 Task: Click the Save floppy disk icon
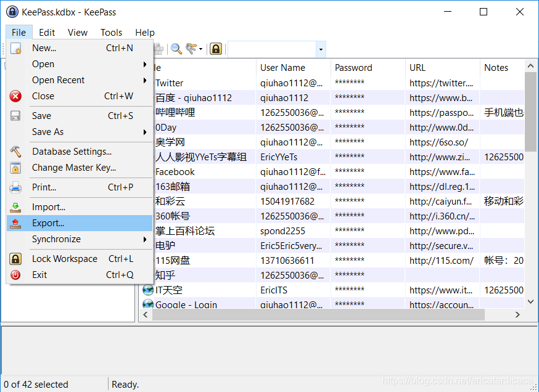point(15,116)
